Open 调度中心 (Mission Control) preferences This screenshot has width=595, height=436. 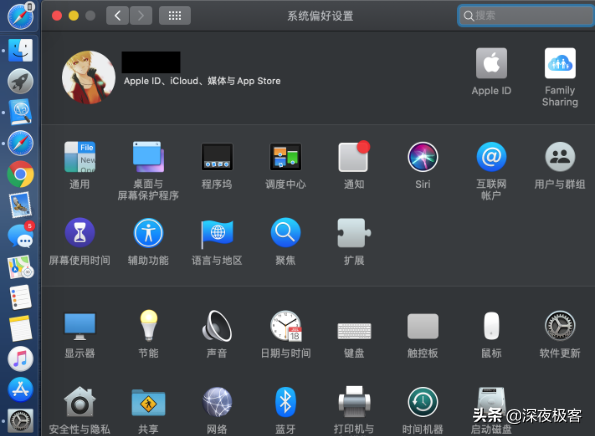(285, 157)
